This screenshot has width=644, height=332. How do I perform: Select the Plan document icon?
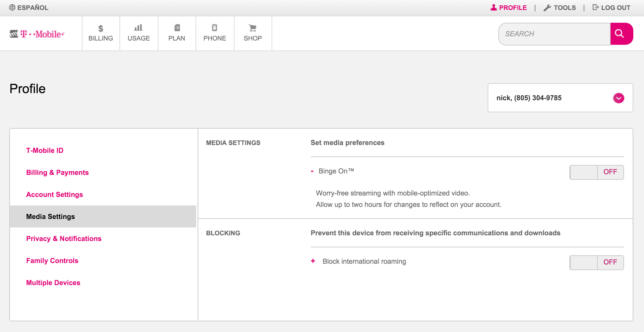[x=177, y=28]
